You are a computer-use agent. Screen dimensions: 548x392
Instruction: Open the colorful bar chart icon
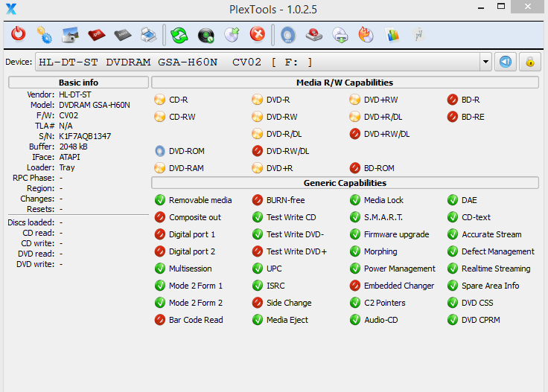tap(392, 34)
